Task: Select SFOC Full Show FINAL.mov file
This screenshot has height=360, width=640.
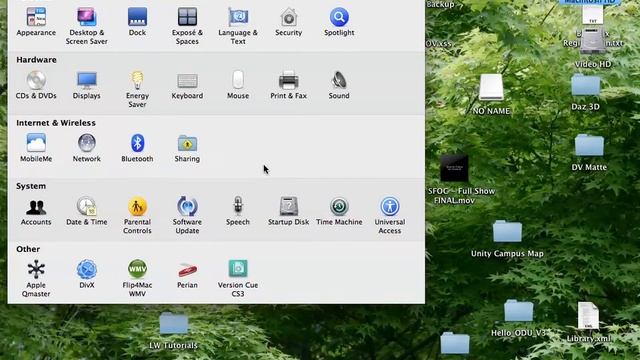Action: [454, 168]
